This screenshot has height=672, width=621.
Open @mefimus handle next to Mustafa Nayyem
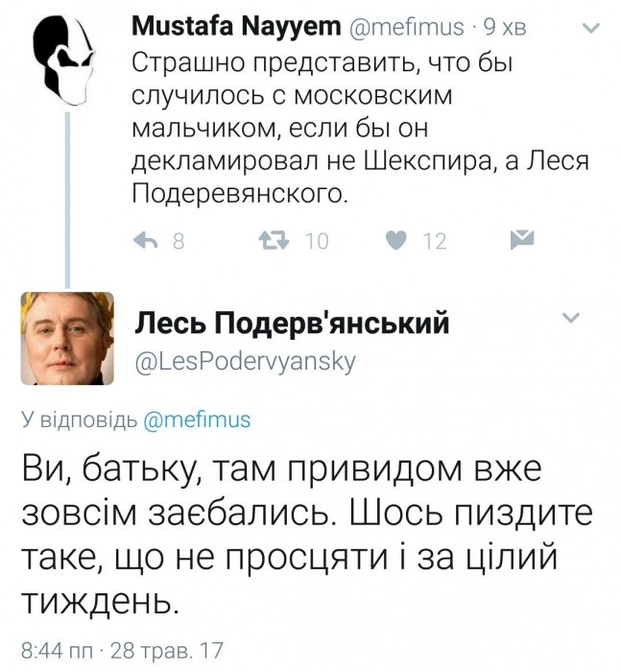[x=407, y=28]
